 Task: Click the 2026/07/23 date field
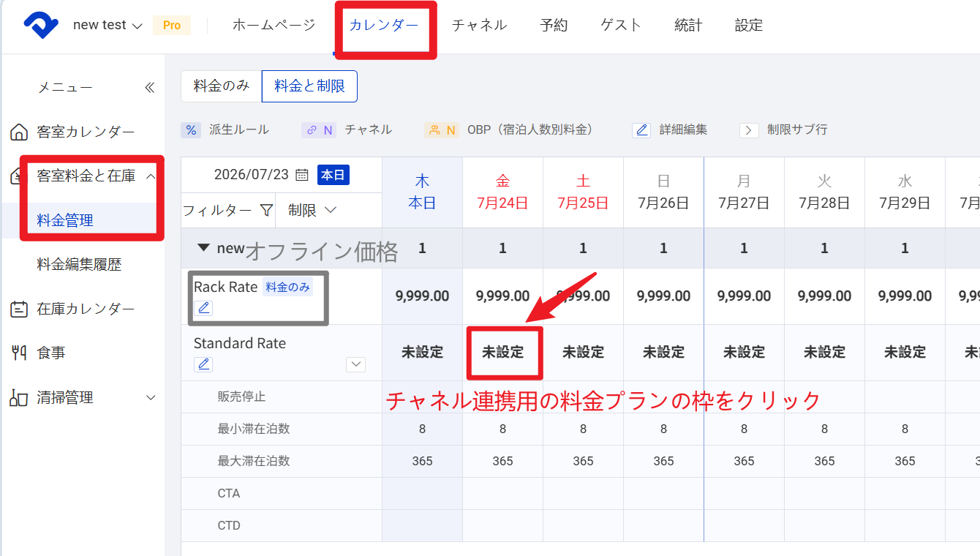click(251, 175)
